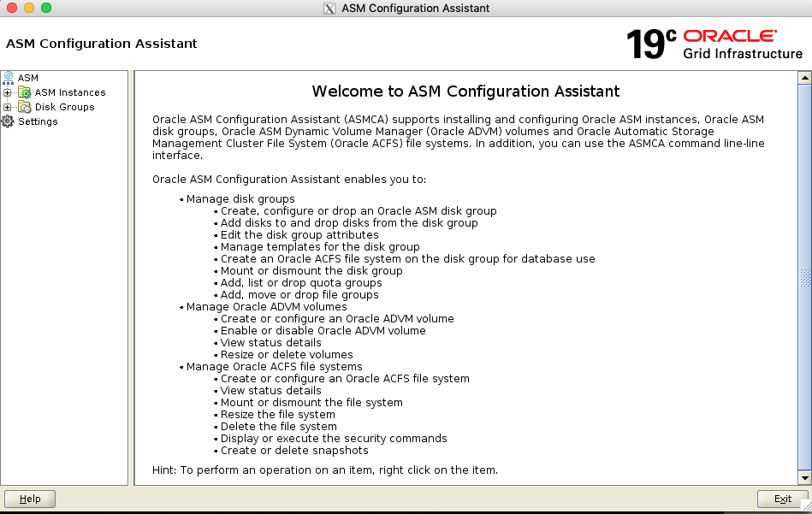The height and width of the screenshot is (514, 812).
Task: Click the 'ASM Configuration Assistant' header title
Action: pyautogui.click(x=102, y=44)
